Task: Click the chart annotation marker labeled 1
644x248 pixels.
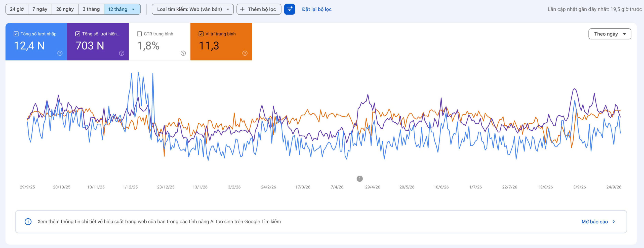Action: pyautogui.click(x=360, y=179)
